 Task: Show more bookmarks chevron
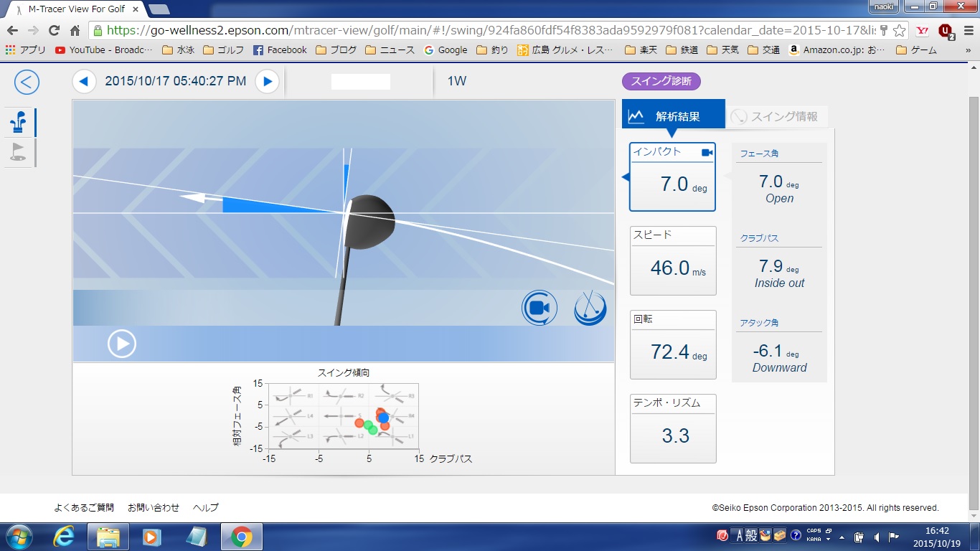(x=969, y=50)
